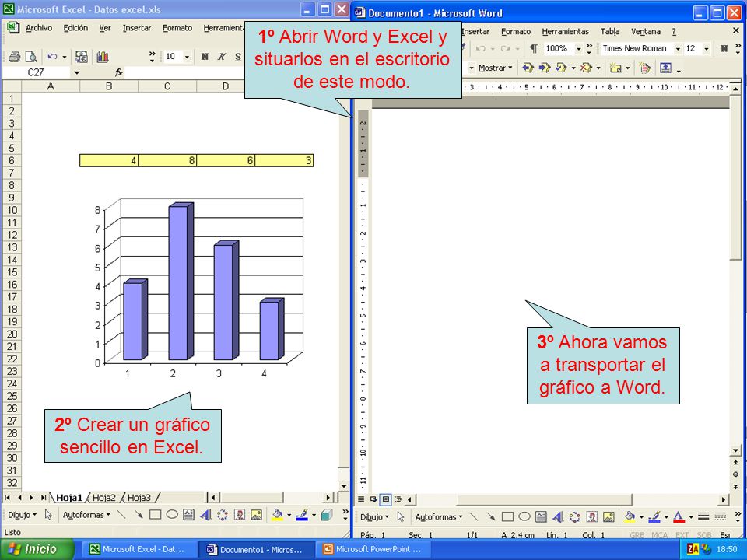Screen dimensions: 747x560
Task: Click column header B in Excel
Action: coord(109,86)
